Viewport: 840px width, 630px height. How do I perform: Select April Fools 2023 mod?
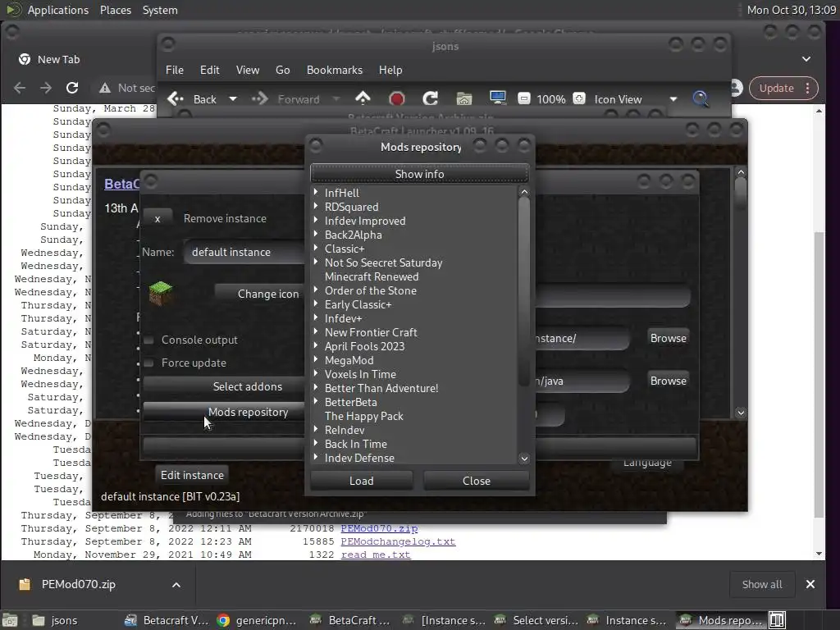pos(364,347)
